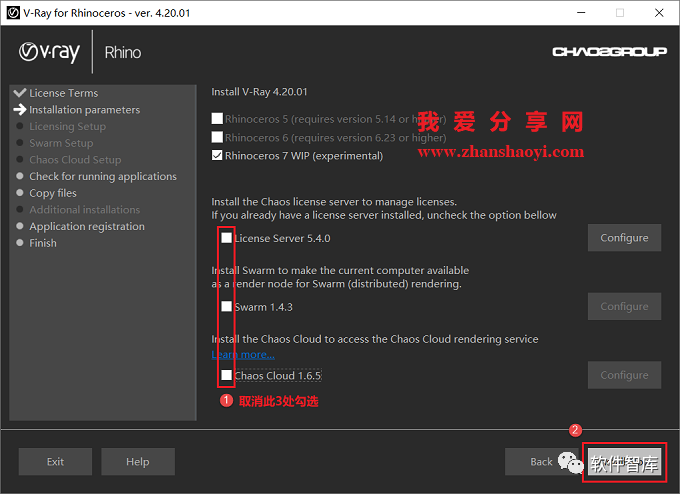
Task: Click the Exit button
Action: coord(55,461)
